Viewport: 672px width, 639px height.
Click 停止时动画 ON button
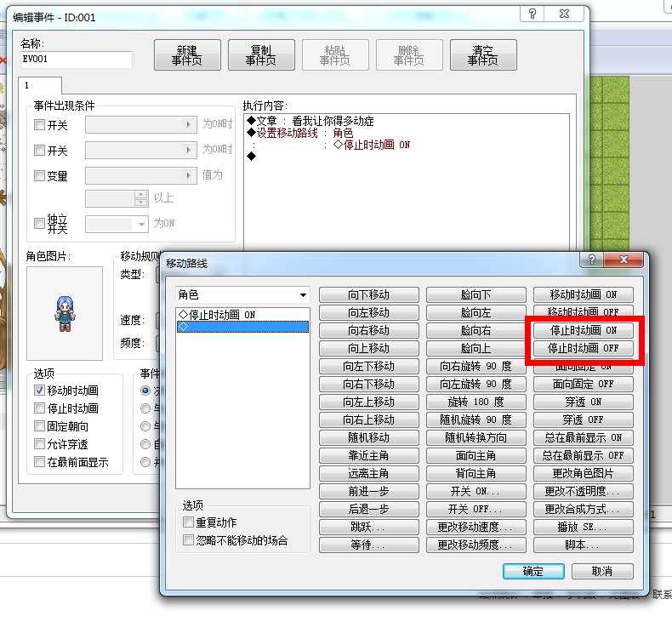[583, 330]
